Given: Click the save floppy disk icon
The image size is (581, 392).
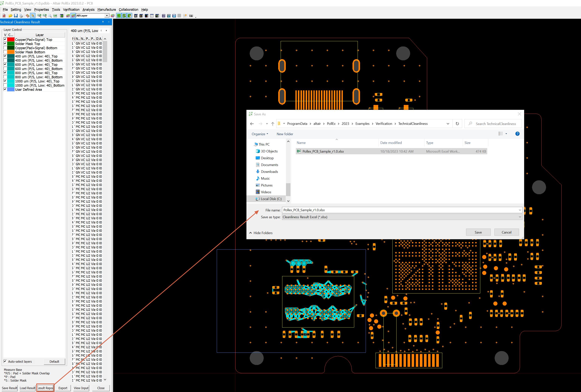Looking at the screenshot, I should [x=15, y=16].
